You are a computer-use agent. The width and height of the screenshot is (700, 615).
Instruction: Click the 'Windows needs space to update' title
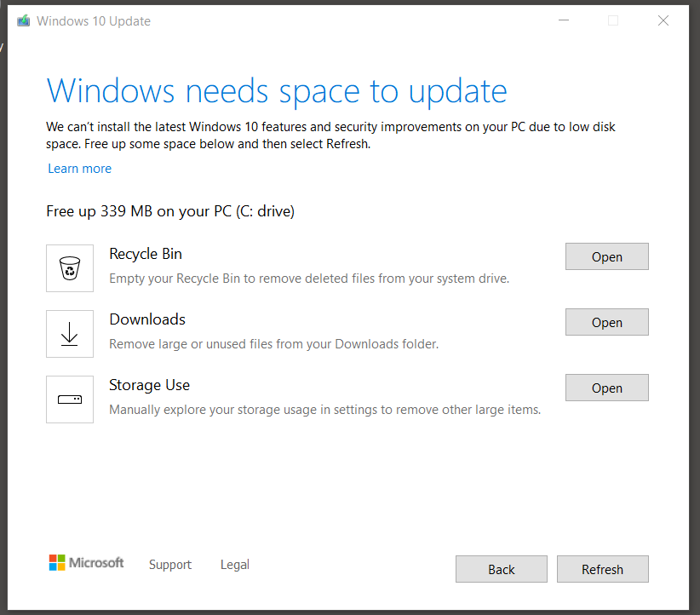tap(277, 91)
